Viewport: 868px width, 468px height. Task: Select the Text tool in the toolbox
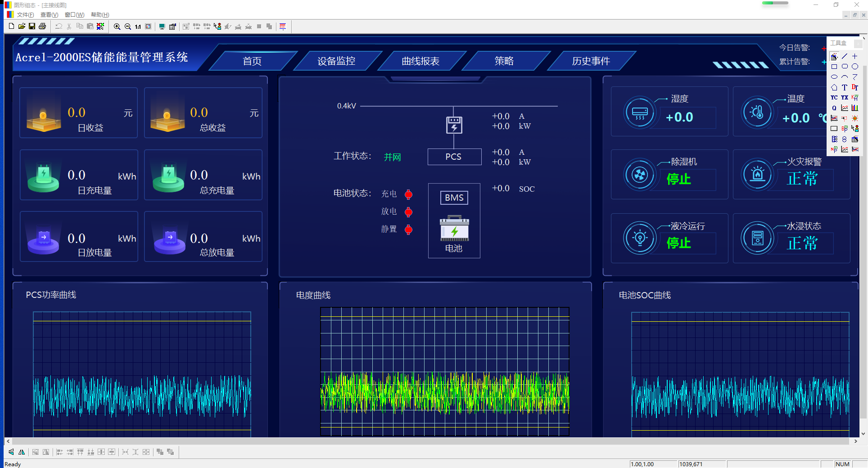point(845,87)
